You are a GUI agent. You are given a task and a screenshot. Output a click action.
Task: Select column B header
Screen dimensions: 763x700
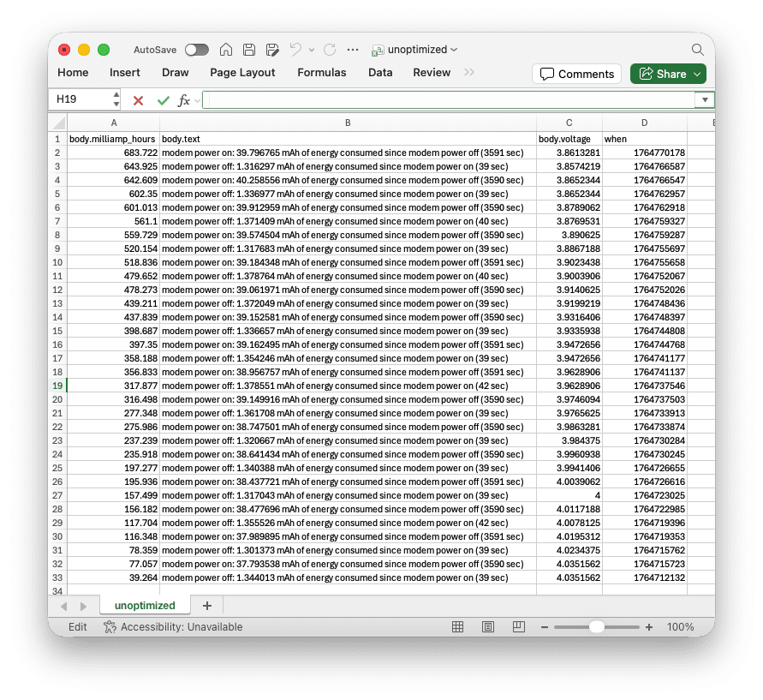click(348, 123)
